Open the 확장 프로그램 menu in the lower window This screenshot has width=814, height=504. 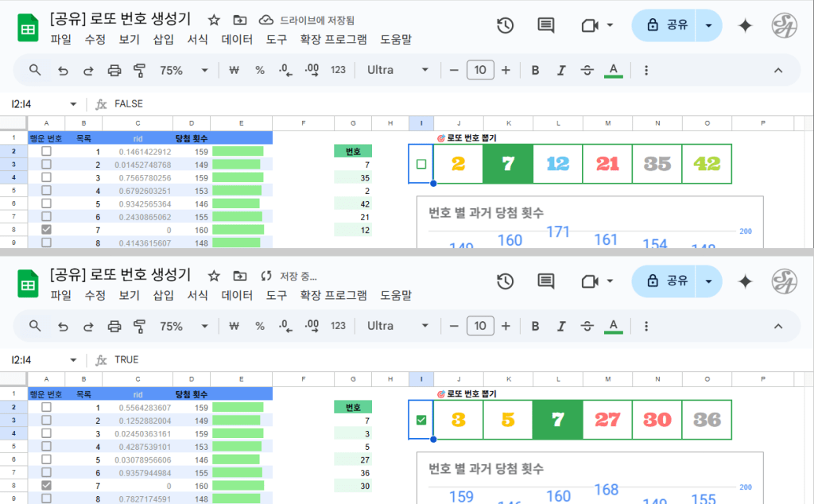(x=333, y=295)
